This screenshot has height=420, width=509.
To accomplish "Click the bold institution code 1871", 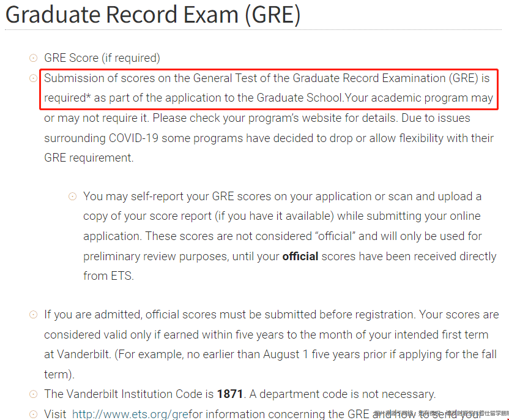I will (x=230, y=394).
